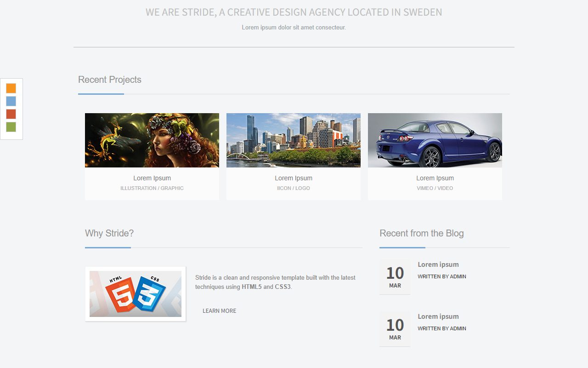The image size is (588, 368).
Task: Open Lorem Ipsum under the illustration project
Action: coord(152,178)
